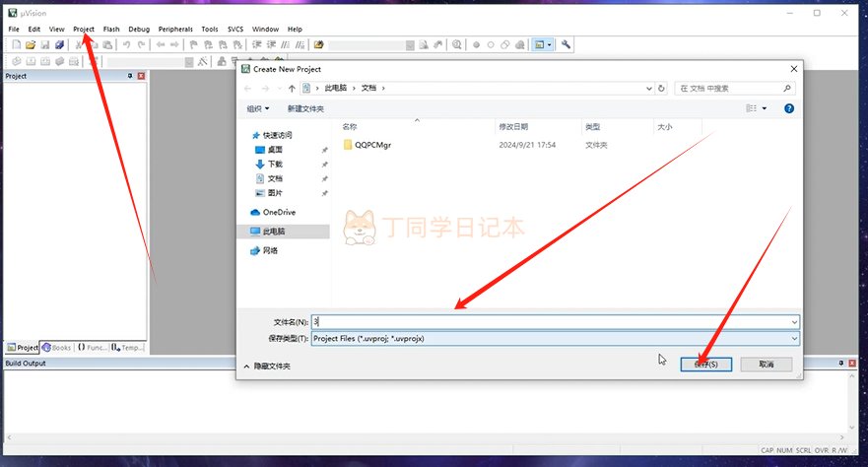868x467 pixels.
Task: Toggle pin on Build Output panel
Action: [840, 363]
